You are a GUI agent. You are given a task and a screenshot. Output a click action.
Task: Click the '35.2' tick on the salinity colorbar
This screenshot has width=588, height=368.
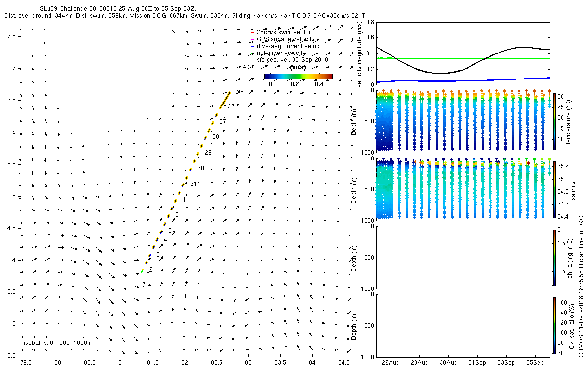[563, 166]
